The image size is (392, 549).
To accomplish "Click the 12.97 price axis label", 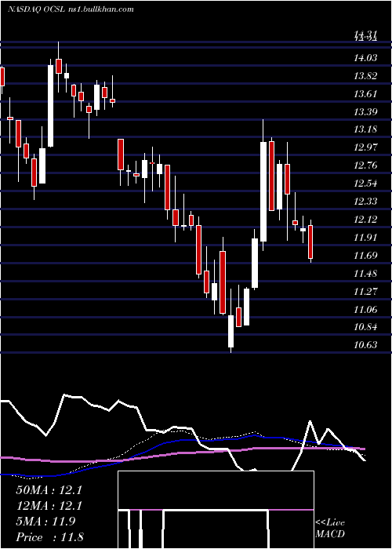I will pyautogui.click(x=365, y=147).
